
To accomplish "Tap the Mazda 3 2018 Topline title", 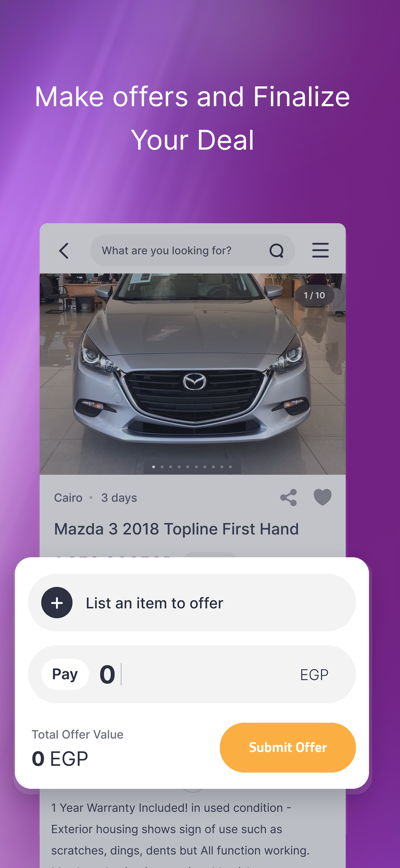I will [176, 529].
